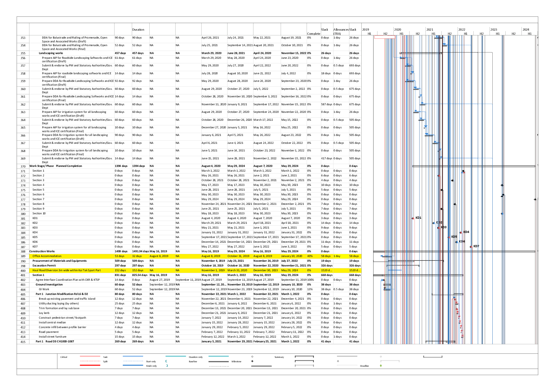Click the green Deadline arrow in the legend
The image size is (555, 392).
[x=381, y=366]
